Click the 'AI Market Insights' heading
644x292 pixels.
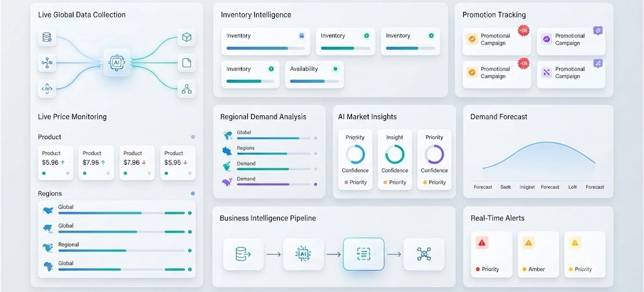pos(367,117)
